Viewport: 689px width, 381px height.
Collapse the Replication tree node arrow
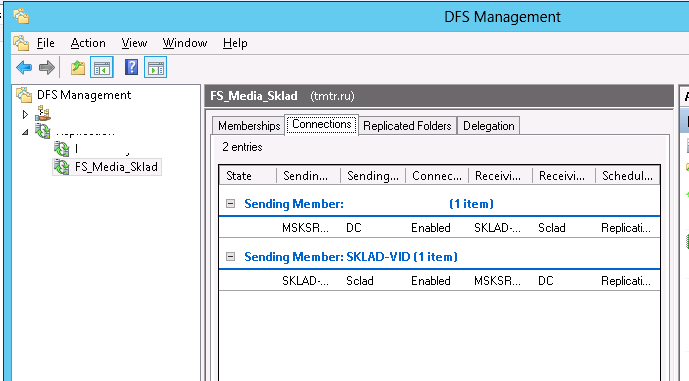pos(25,132)
